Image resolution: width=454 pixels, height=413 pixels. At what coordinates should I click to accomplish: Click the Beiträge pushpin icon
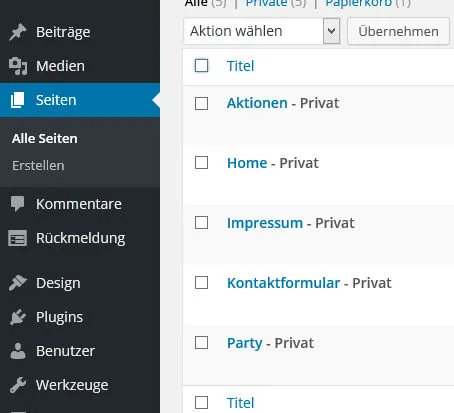click(x=18, y=32)
